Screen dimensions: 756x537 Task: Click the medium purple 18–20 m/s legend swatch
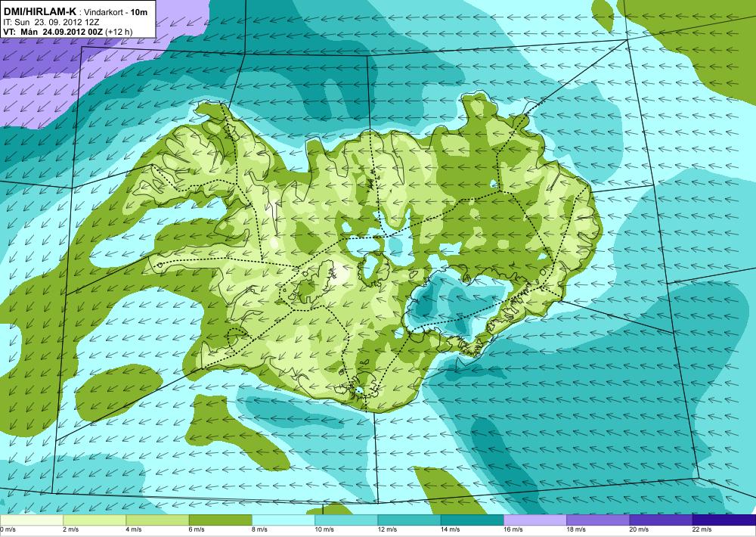(x=598, y=520)
